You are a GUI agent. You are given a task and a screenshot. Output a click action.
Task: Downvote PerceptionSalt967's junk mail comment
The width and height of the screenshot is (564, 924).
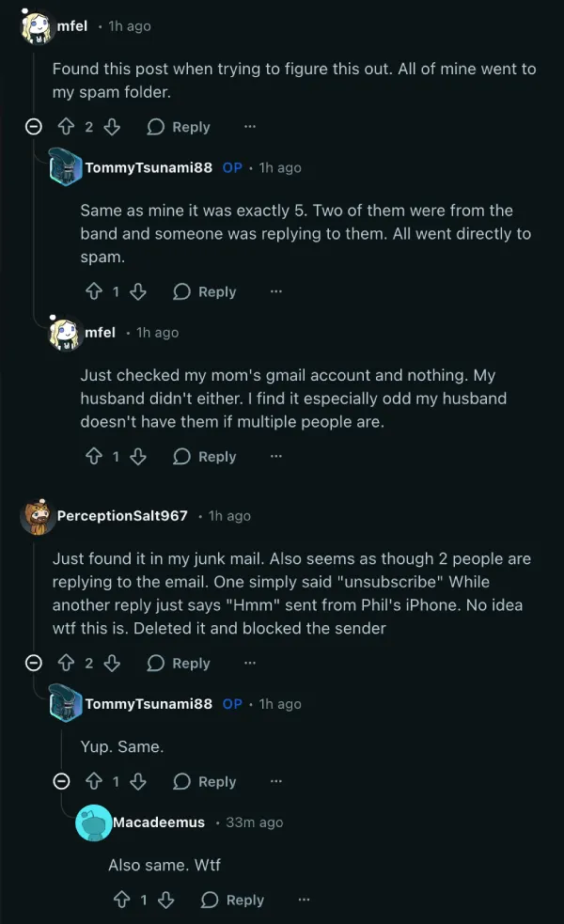click(112, 664)
